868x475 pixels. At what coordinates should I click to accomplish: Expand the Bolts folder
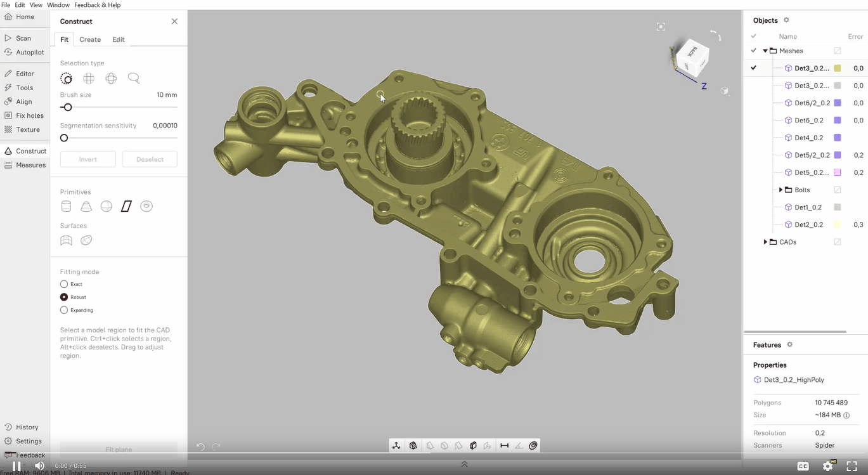[x=781, y=190]
